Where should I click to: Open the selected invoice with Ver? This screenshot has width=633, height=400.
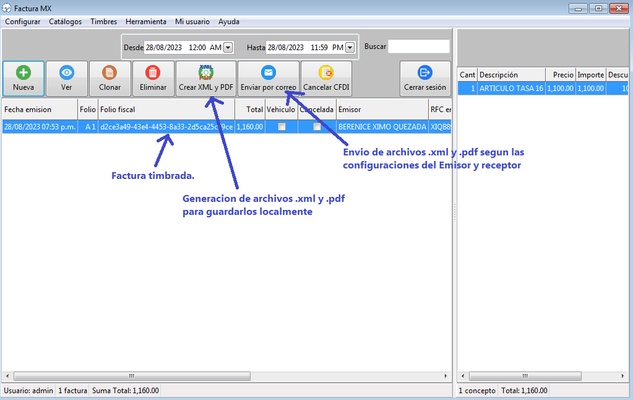67,79
